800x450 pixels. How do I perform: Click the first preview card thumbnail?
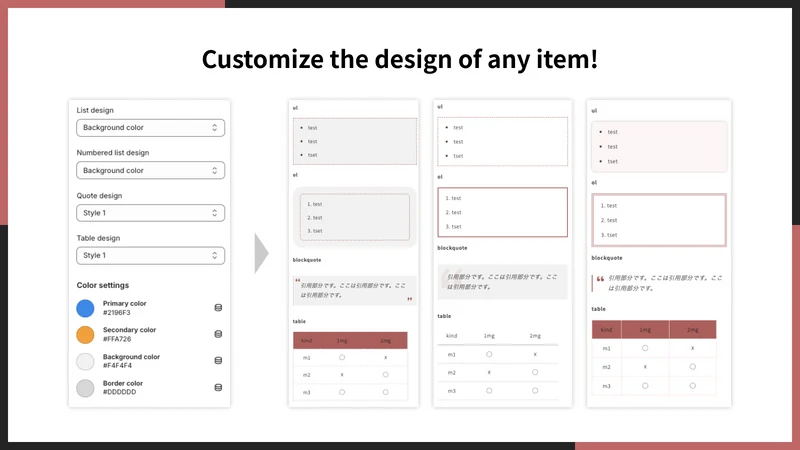(354, 253)
